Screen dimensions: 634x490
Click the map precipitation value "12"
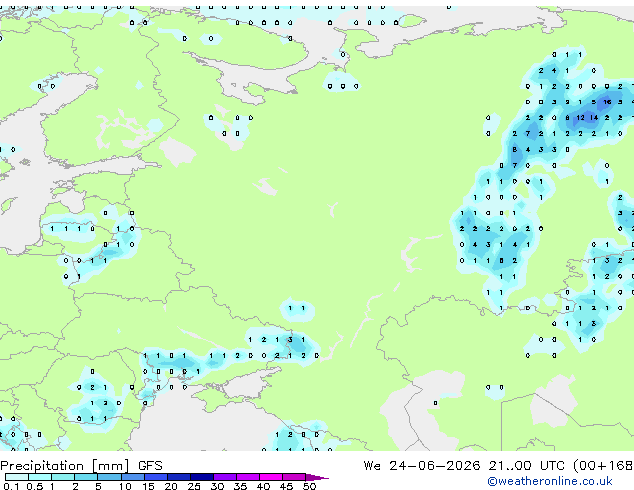point(580,118)
